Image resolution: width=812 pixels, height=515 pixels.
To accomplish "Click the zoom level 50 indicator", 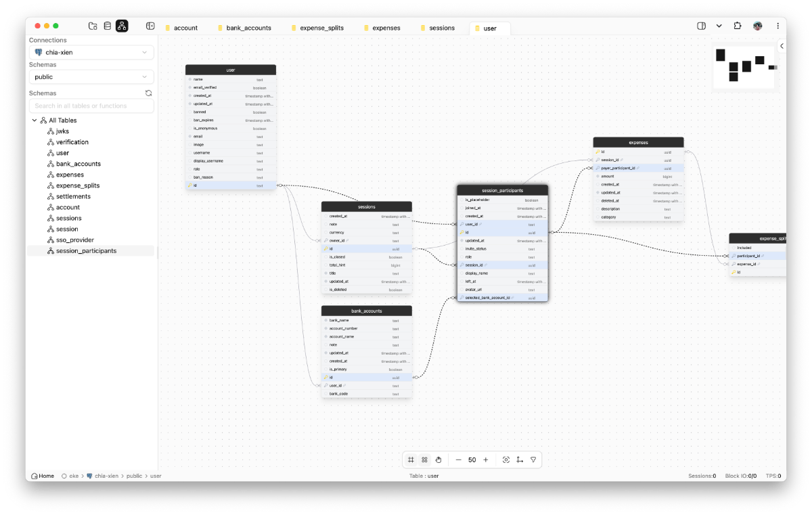I will (x=472, y=460).
